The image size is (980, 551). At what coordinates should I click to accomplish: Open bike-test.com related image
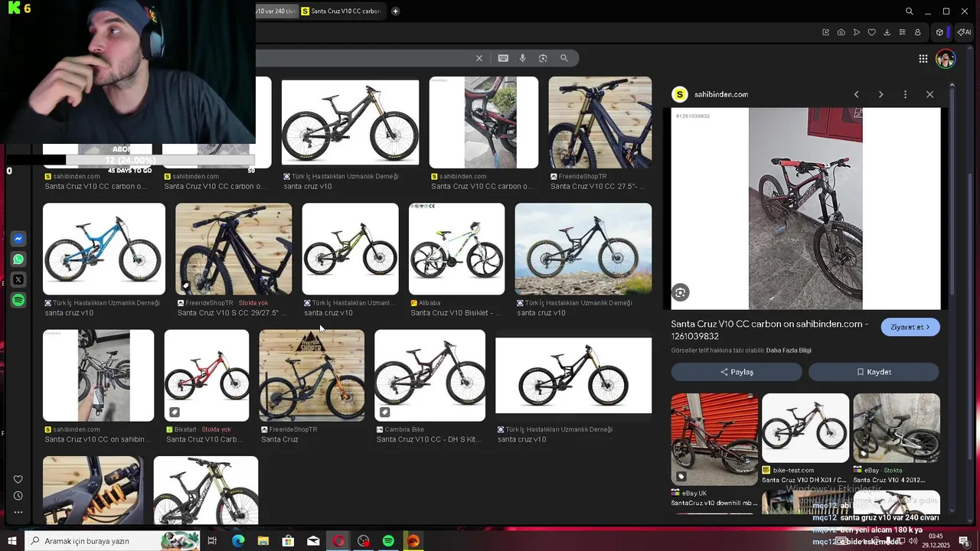805,428
